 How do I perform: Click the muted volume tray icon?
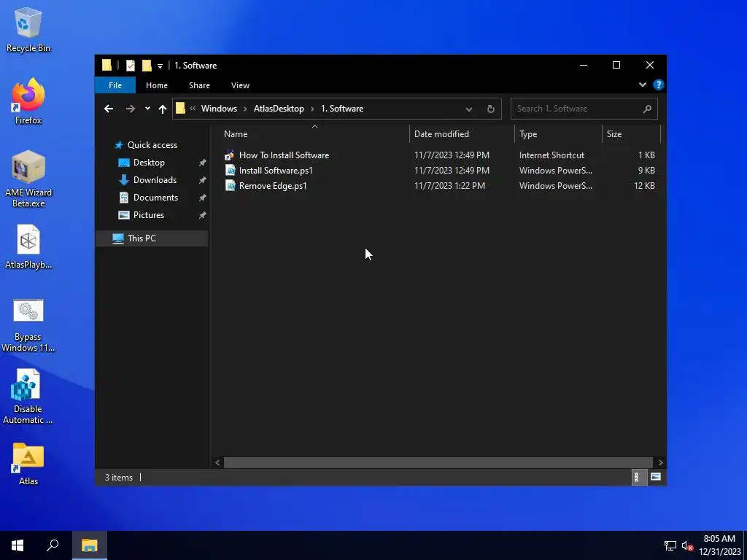[x=687, y=545]
